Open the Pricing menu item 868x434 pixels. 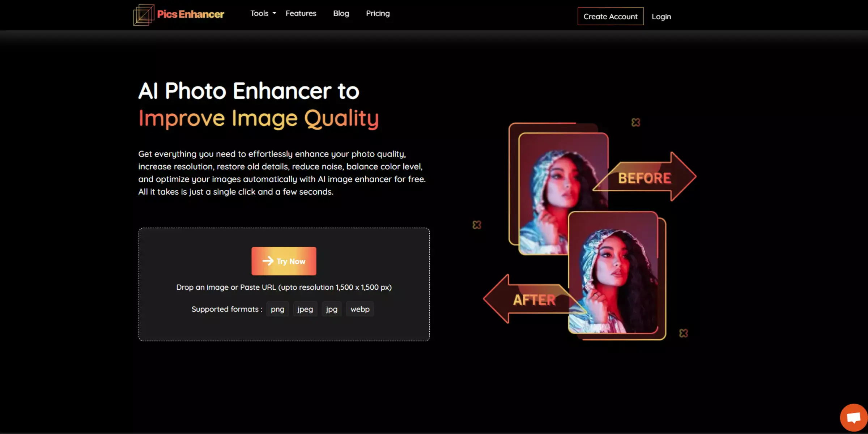(378, 13)
